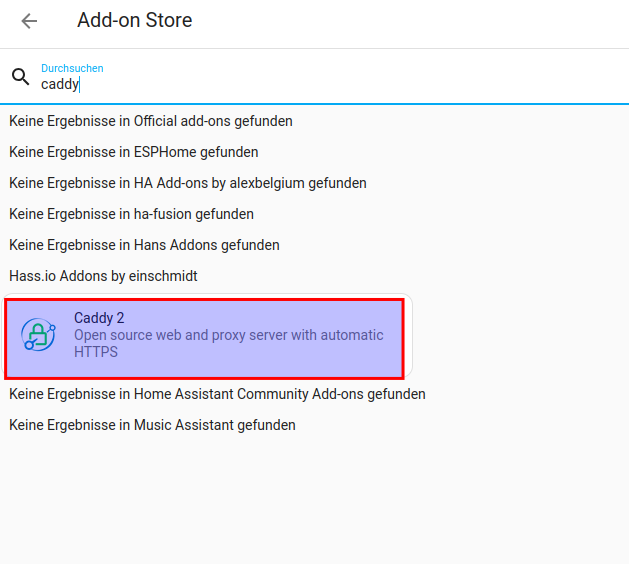Click the no results in alexbelgium add-ons message
629x564 pixels.
(187, 183)
